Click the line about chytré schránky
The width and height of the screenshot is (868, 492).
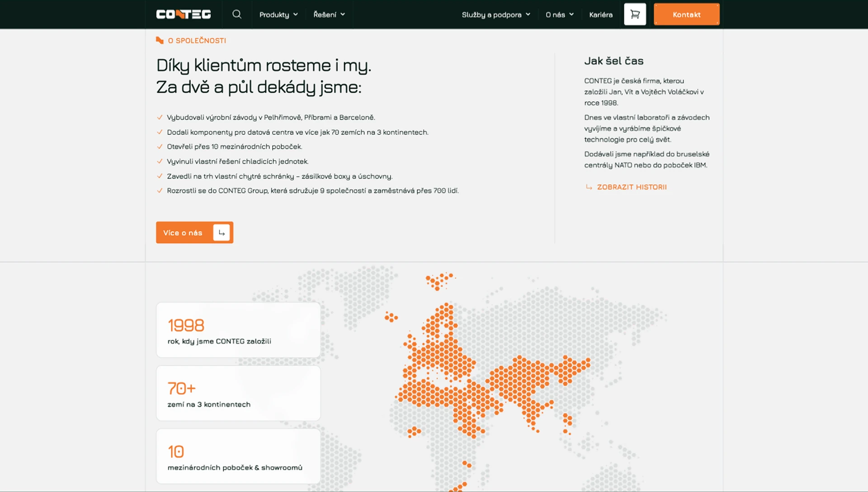click(x=279, y=176)
